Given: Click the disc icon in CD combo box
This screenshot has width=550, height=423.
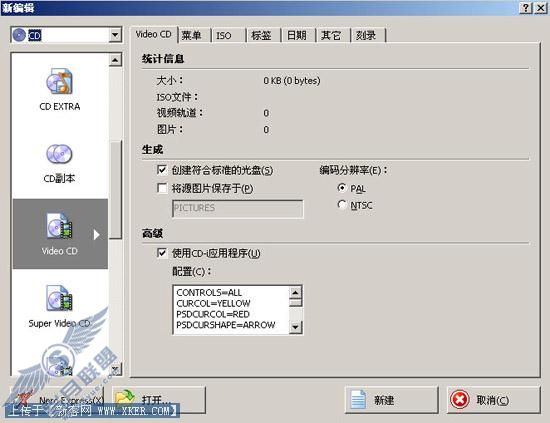Looking at the screenshot, I should [19, 35].
